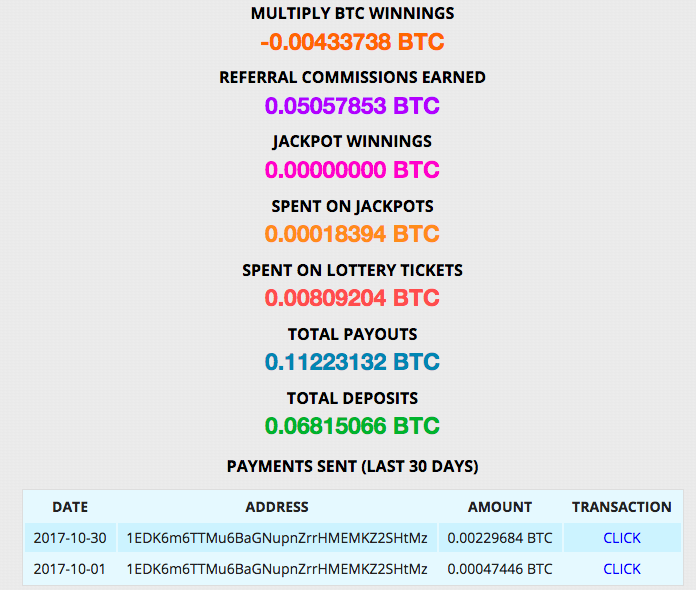
Task: Click the 2017-10-30 date cell
Action: coord(70,538)
